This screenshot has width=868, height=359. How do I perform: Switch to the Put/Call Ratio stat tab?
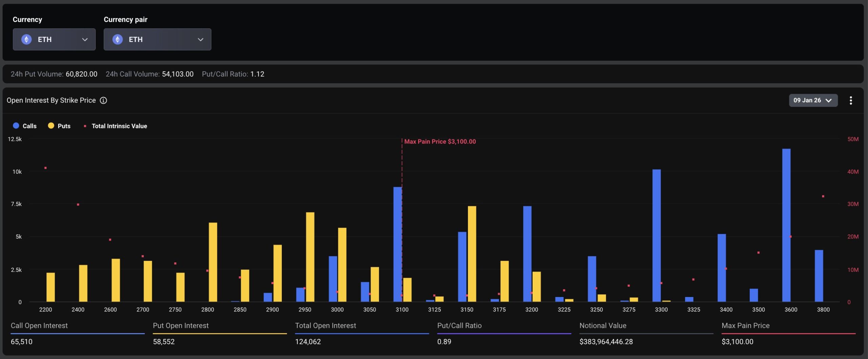click(x=459, y=326)
